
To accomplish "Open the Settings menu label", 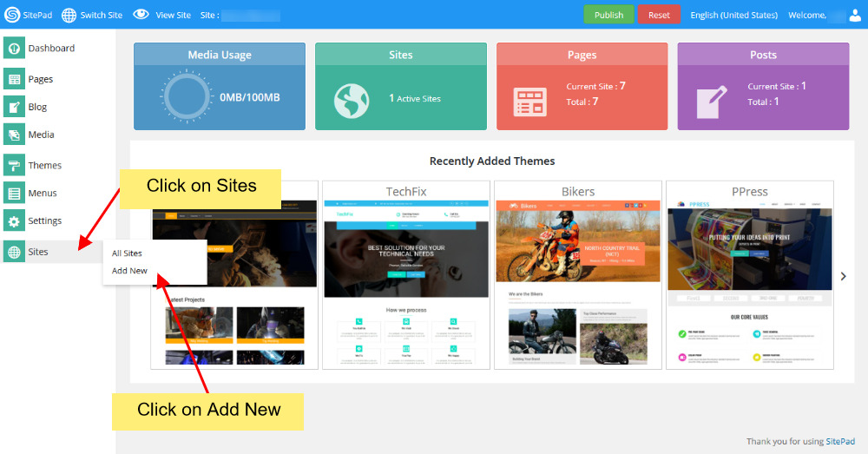I will (x=45, y=220).
